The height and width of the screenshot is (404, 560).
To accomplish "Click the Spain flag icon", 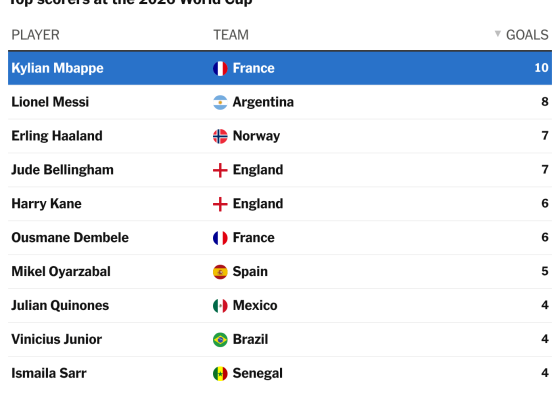I will tap(220, 272).
